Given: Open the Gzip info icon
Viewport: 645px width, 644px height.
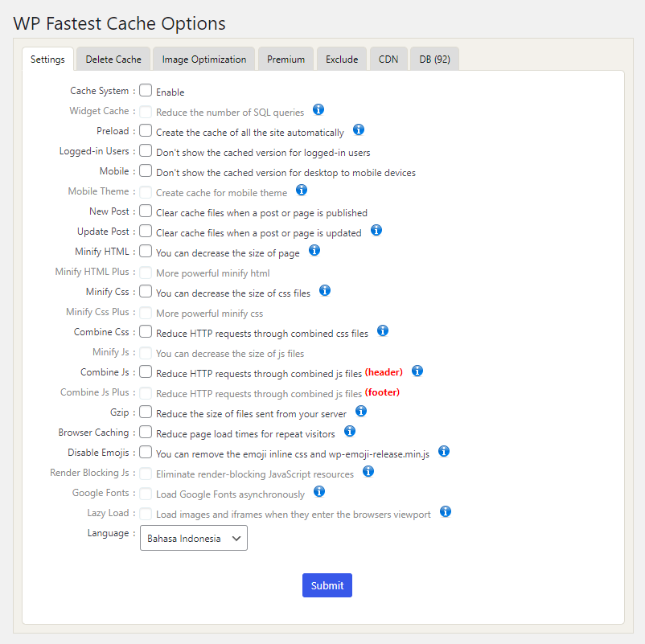Looking at the screenshot, I should click(361, 411).
